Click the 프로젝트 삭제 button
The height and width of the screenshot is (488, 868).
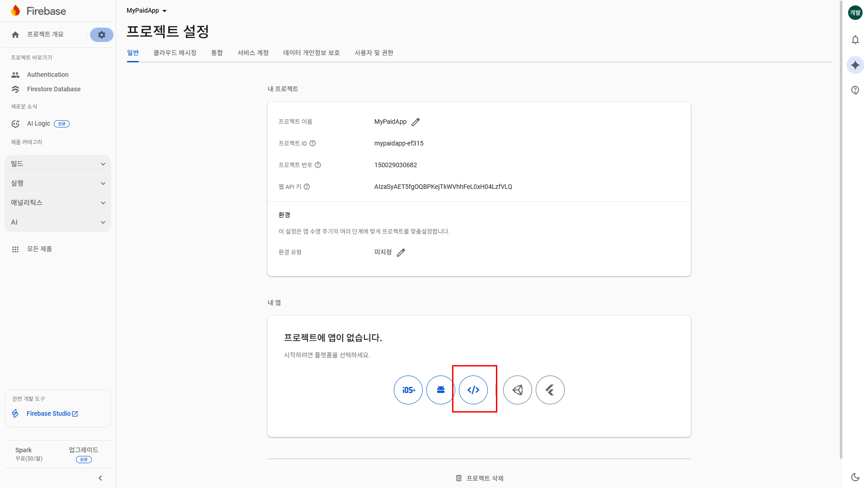[480, 478]
